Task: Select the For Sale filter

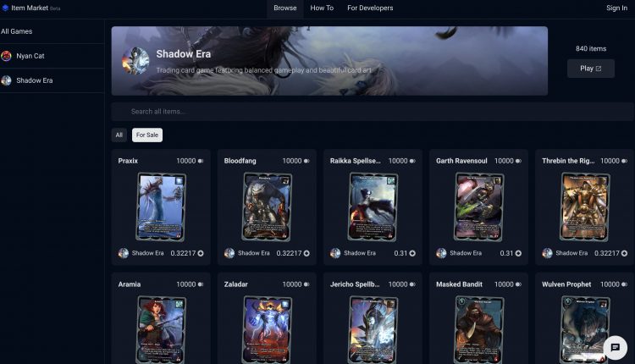Action: pyautogui.click(x=147, y=135)
